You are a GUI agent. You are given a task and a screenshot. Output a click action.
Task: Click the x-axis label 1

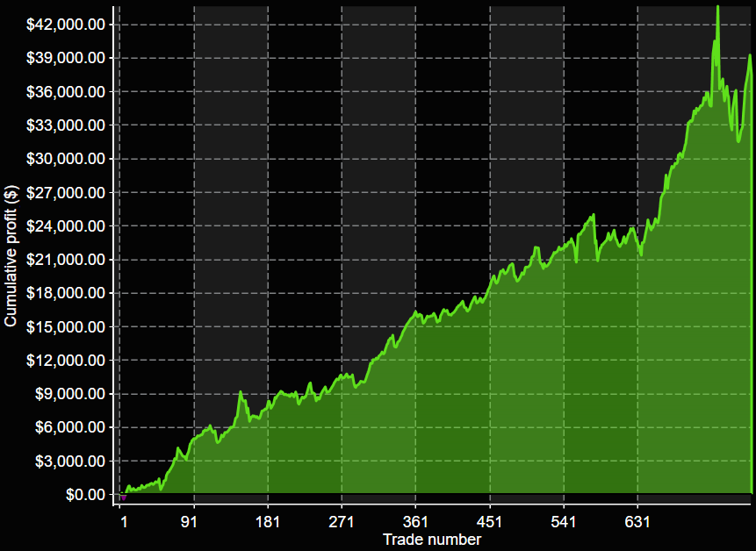[124, 522]
